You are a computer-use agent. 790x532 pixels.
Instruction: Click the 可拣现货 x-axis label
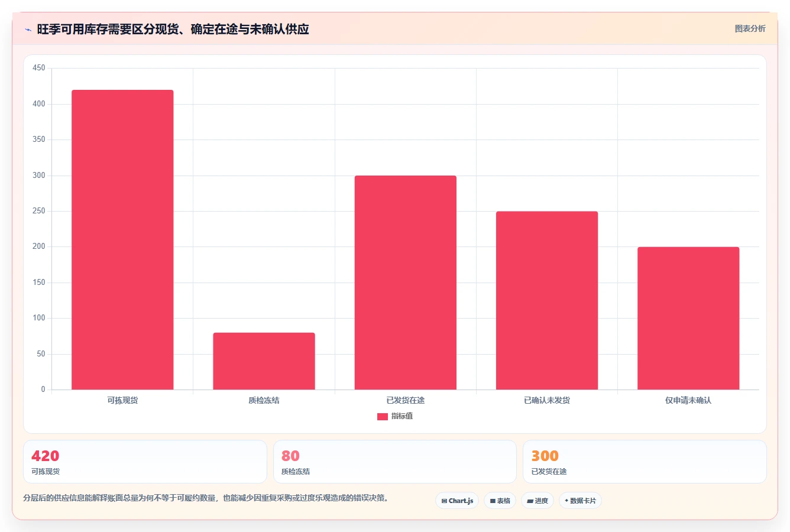[122, 400]
